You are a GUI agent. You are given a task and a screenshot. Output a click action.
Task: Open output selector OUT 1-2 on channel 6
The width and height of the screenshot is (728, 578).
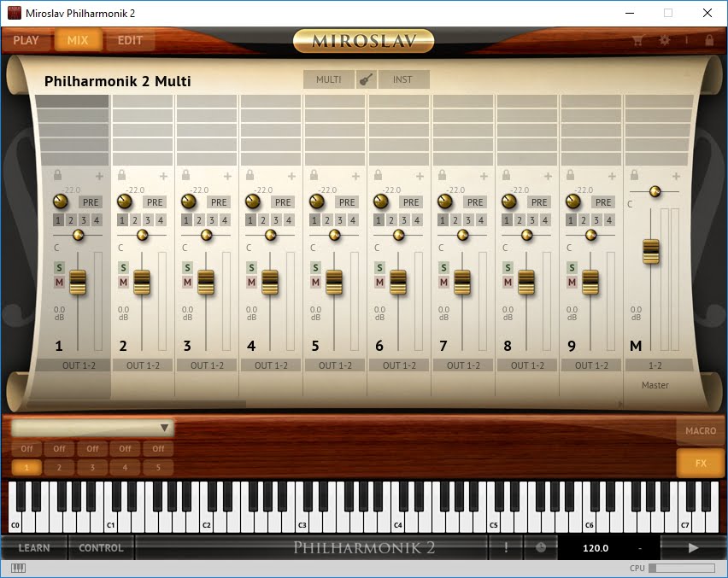pos(399,365)
